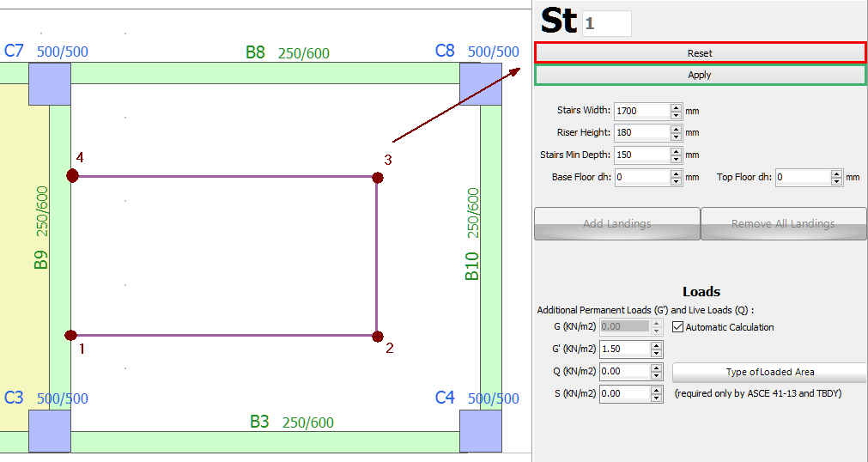Increase Stairs Width with the up arrow

point(677,106)
